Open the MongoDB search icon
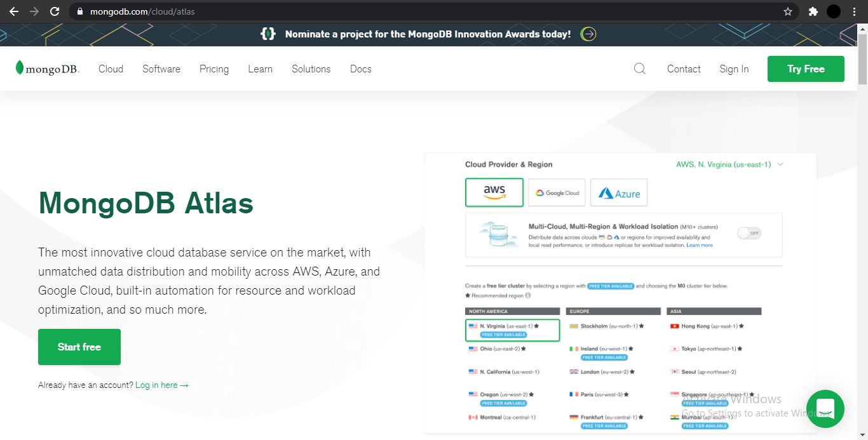 click(640, 69)
